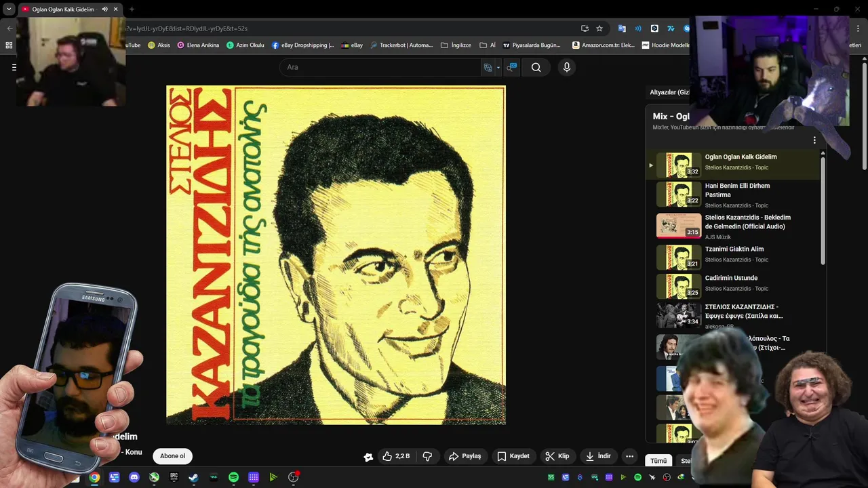The width and height of the screenshot is (868, 488).
Task: Click the page vertical scrollbar
Action: pyautogui.click(x=865, y=115)
